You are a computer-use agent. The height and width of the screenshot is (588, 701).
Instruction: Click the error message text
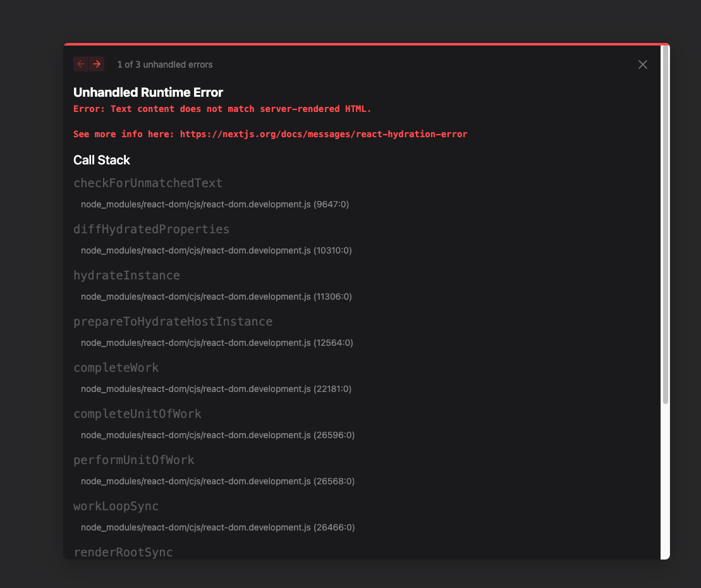click(x=222, y=108)
